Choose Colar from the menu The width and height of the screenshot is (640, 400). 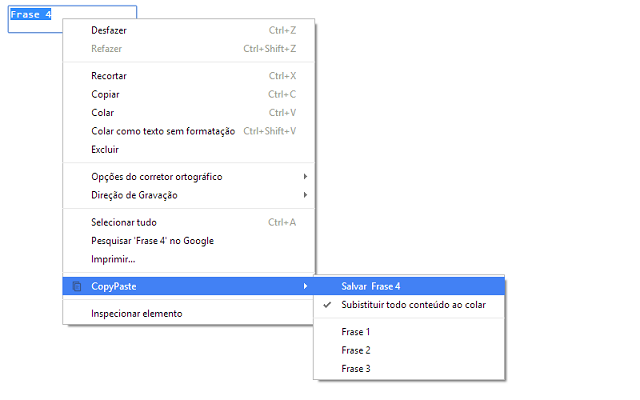tap(102, 113)
